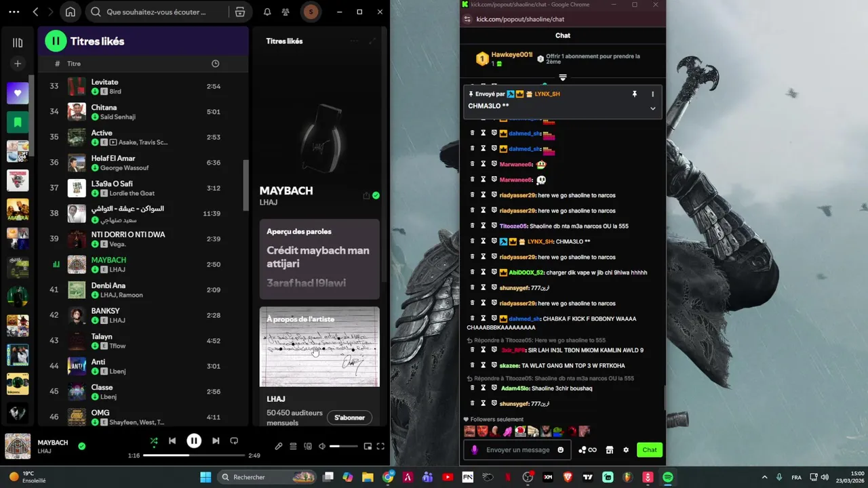Image resolution: width=868 pixels, height=488 pixels.
Task: Mute the Spotify volume speaker
Action: [x=322, y=446]
